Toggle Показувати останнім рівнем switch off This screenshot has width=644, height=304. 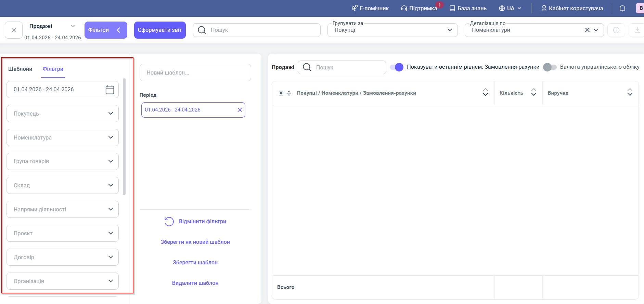(397, 67)
